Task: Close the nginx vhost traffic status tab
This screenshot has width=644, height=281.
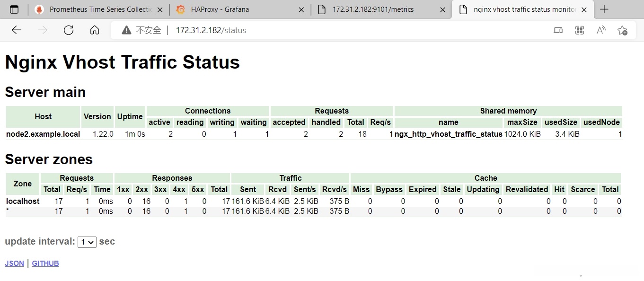Action: 584,9
